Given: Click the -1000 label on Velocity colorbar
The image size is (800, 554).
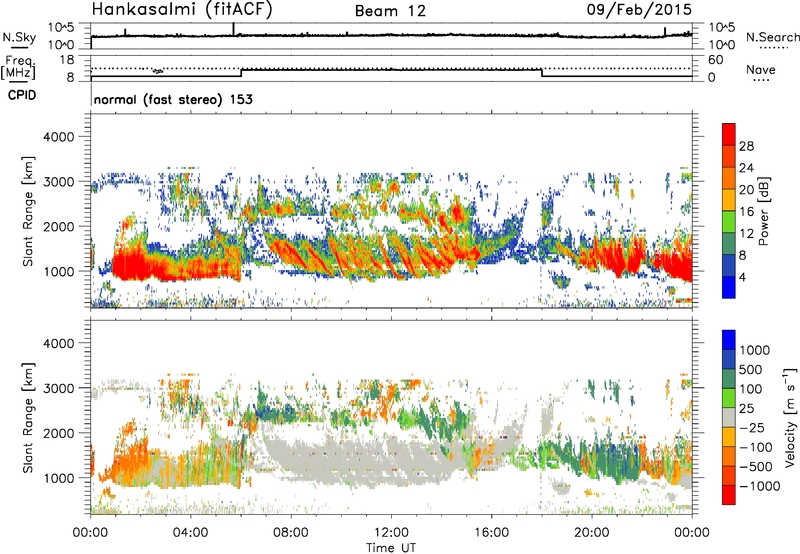Looking at the screenshot, I should tap(759, 486).
